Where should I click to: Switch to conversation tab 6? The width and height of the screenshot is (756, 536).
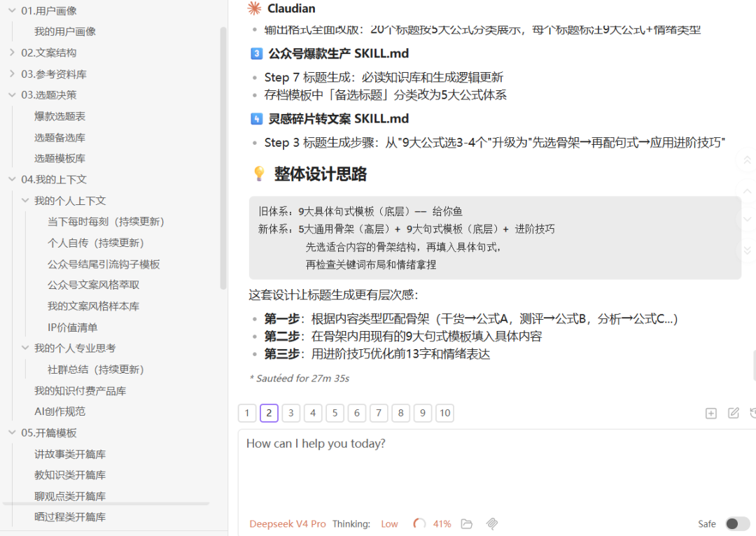click(357, 413)
